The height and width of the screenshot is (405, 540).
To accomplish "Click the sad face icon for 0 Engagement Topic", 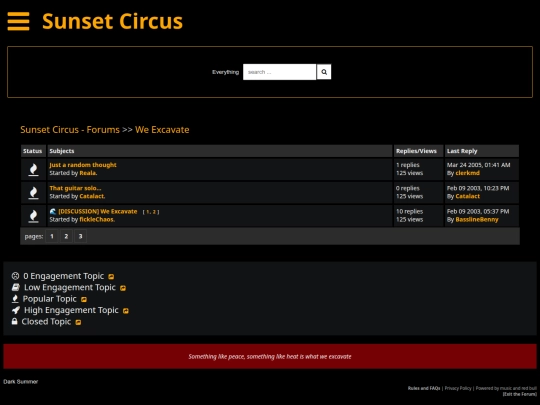I will (x=15, y=276).
